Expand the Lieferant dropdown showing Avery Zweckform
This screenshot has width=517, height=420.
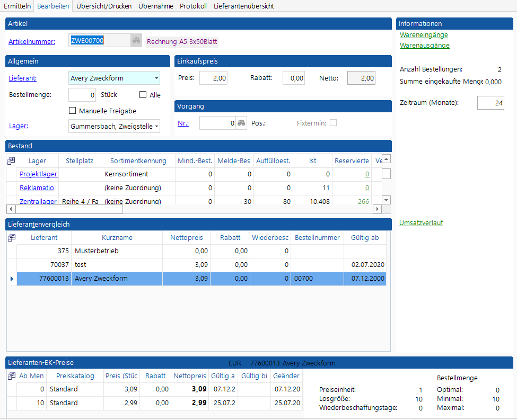coord(156,78)
